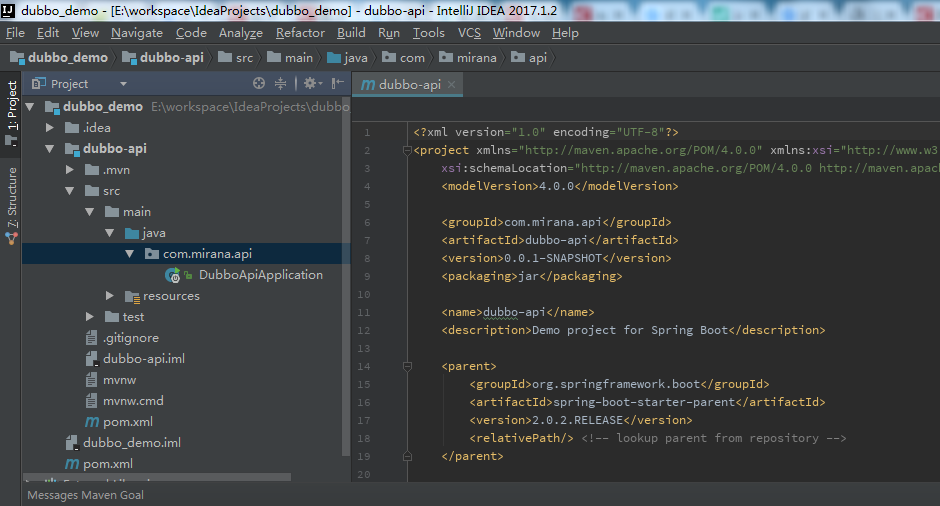Click mirana in the breadcrumb bar
Screen dimensions: 940x506
(468, 58)
